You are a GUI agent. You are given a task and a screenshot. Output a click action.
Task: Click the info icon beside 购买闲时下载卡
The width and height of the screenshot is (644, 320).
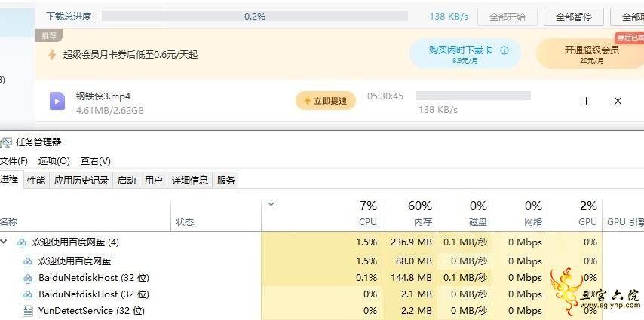[504, 50]
